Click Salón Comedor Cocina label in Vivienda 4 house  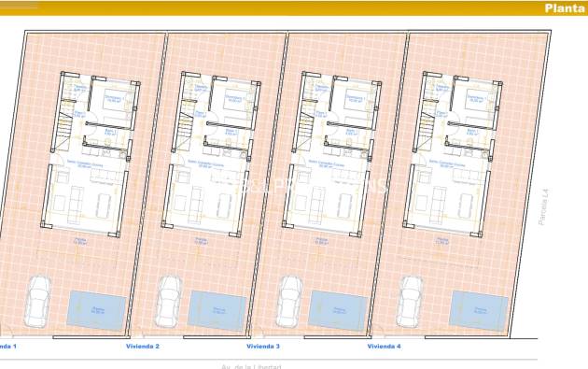tap(447, 163)
